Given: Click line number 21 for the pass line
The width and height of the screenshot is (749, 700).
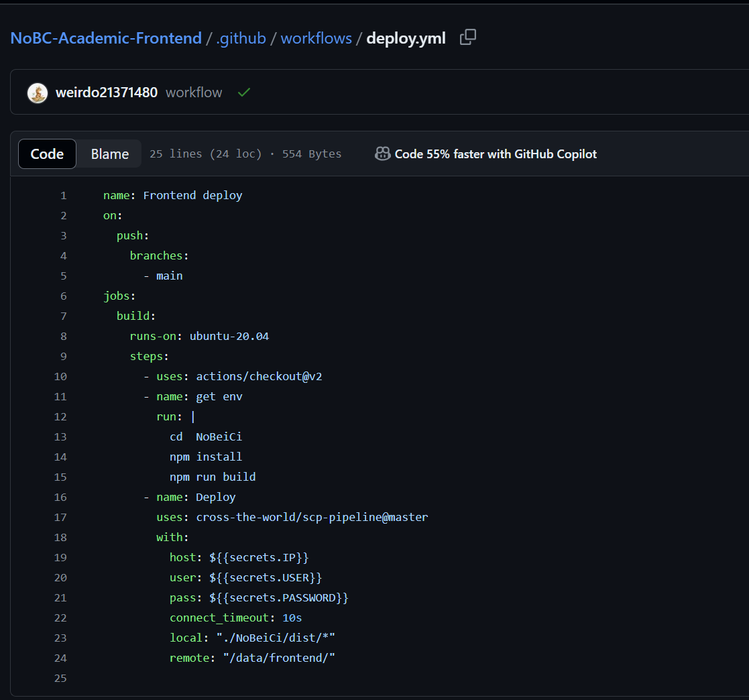Looking at the screenshot, I should coord(60,598).
